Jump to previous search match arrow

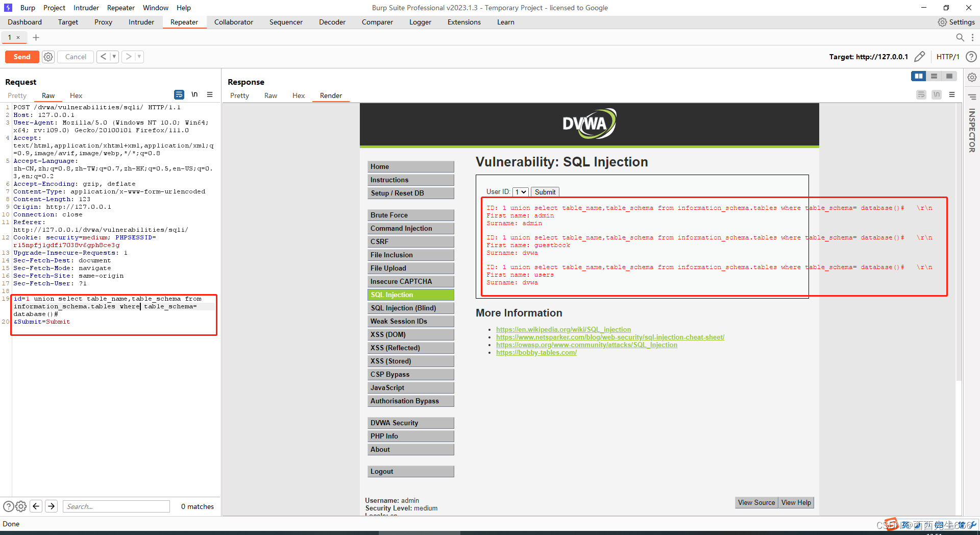click(36, 506)
